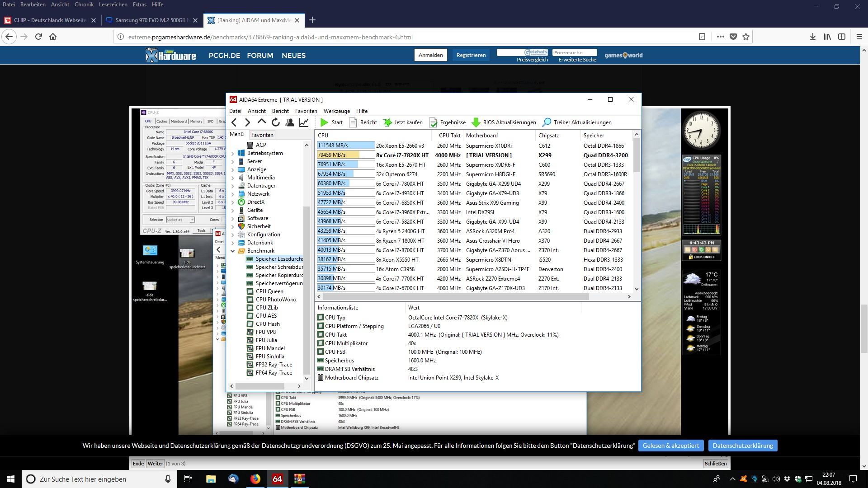Expand the Software tree node

tap(233, 218)
